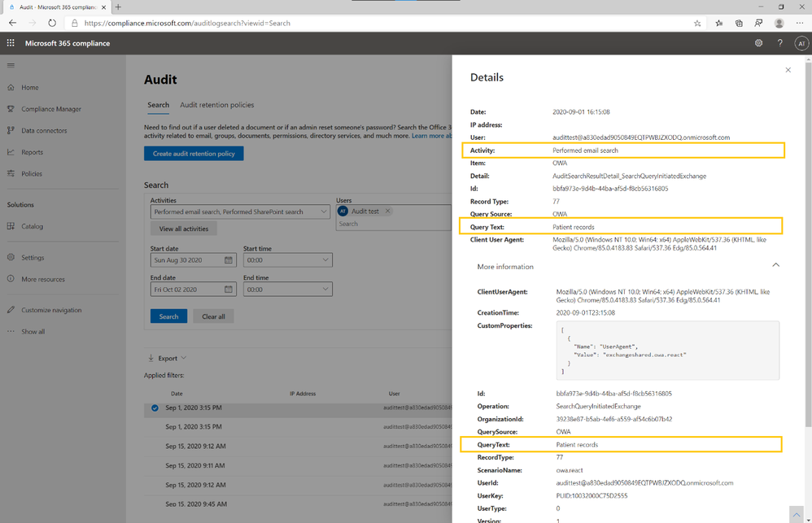Open Data connectors in sidebar
812x523 pixels.
[44, 131]
